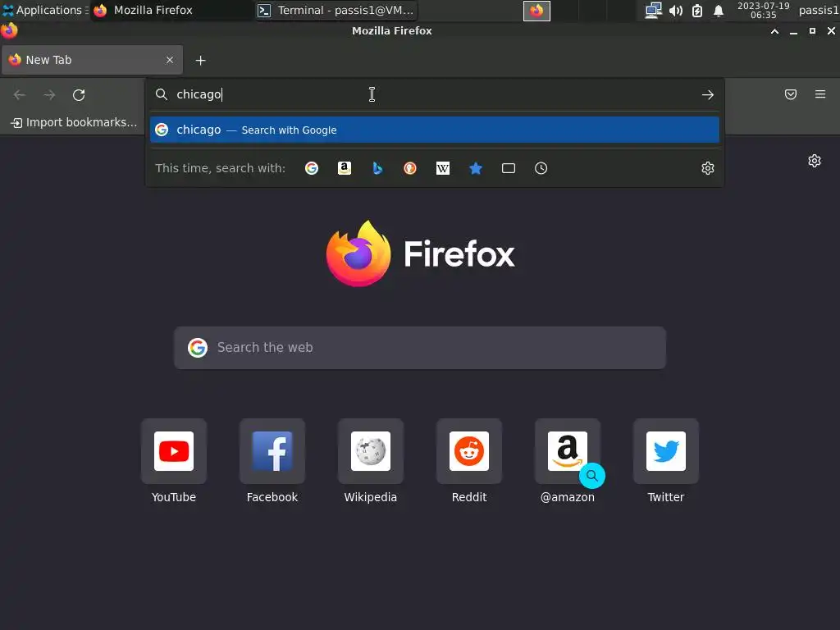
Task: Click the 'Search the web' box
Action: [x=420, y=348]
